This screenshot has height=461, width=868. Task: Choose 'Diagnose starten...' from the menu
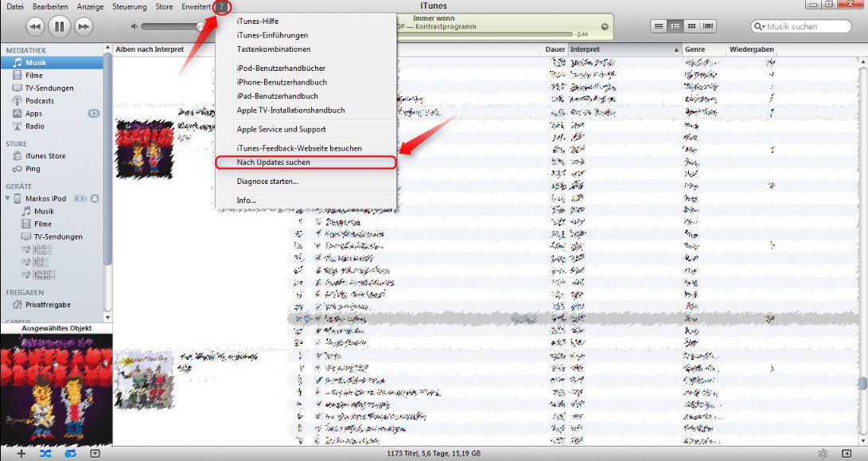267,182
